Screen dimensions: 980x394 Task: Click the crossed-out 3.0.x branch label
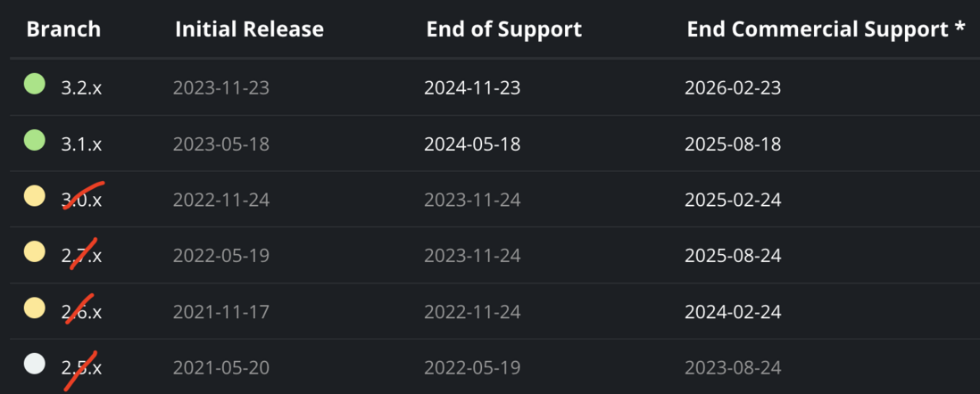(x=81, y=201)
